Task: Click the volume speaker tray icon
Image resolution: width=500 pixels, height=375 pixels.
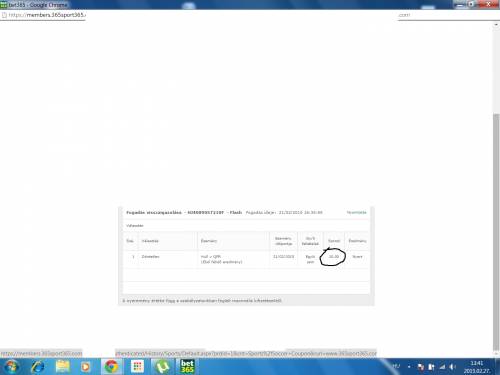Action: click(x=452, y=367)
